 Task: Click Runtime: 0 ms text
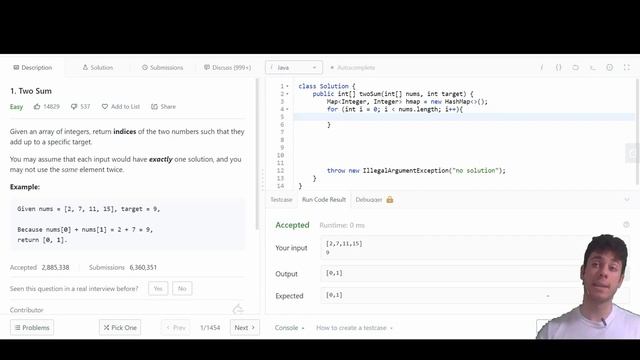point(342,225)
